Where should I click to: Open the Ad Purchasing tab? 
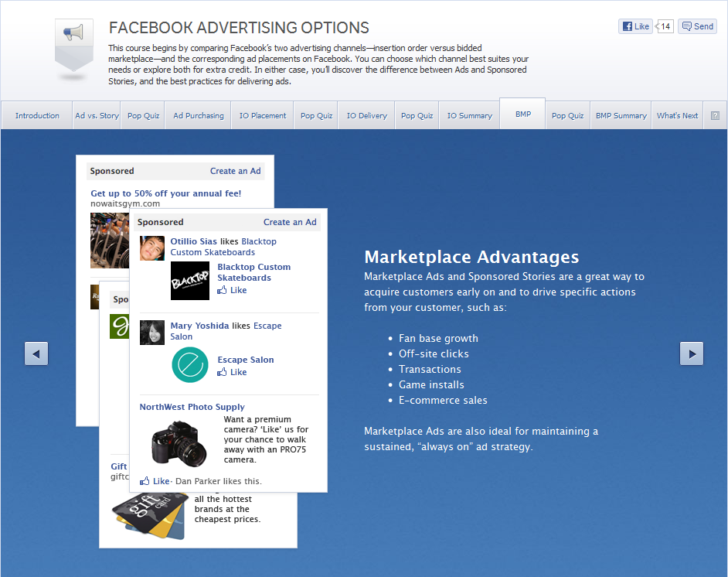pyautogui.click(x=199, y=116)
